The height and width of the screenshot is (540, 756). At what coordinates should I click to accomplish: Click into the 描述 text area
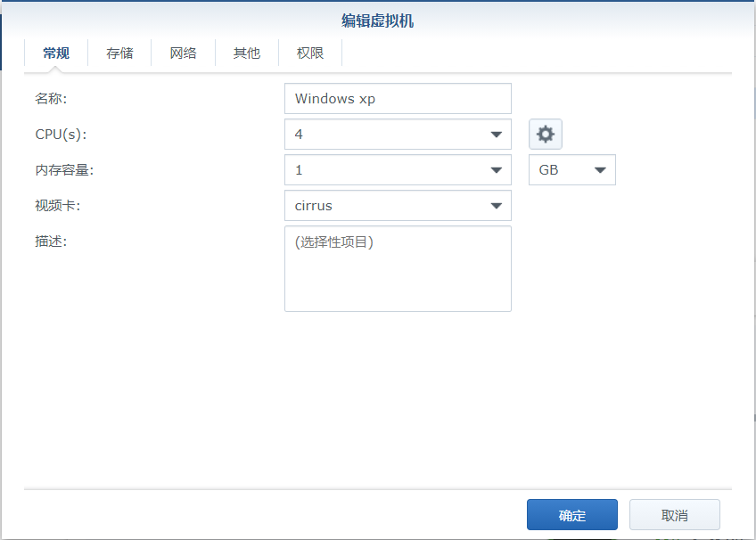(398, 269)
